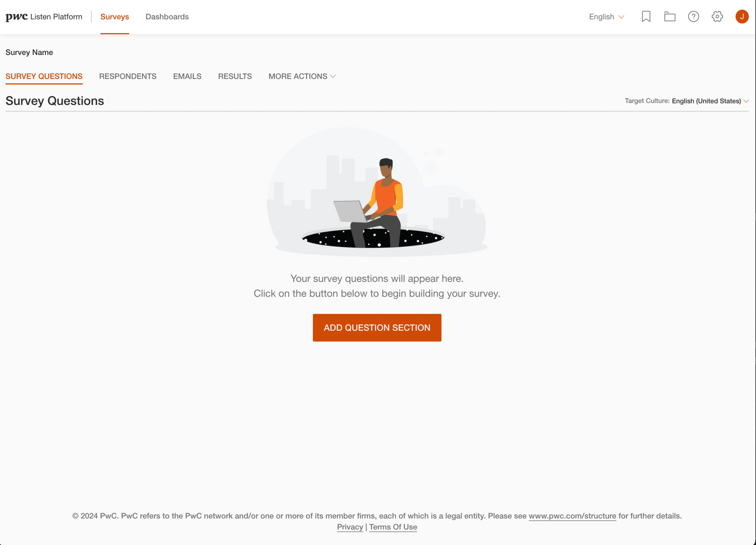Expand Target Culture English (United States) selector
756x545 pixels.
click(x=710, y=101)
